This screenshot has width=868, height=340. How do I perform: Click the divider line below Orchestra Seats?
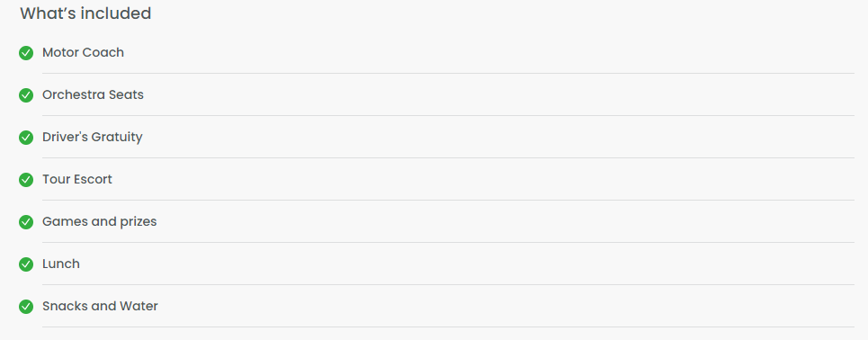[449, 116]
